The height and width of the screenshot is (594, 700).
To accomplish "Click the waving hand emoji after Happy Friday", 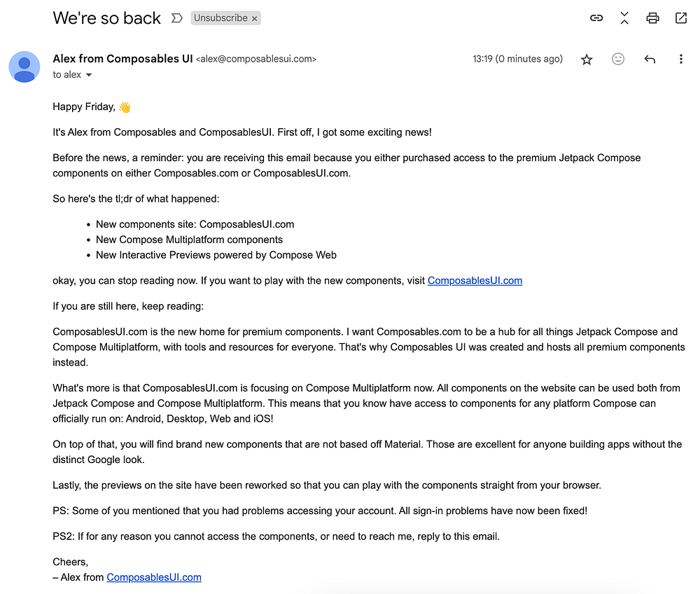I will point(125,107).
